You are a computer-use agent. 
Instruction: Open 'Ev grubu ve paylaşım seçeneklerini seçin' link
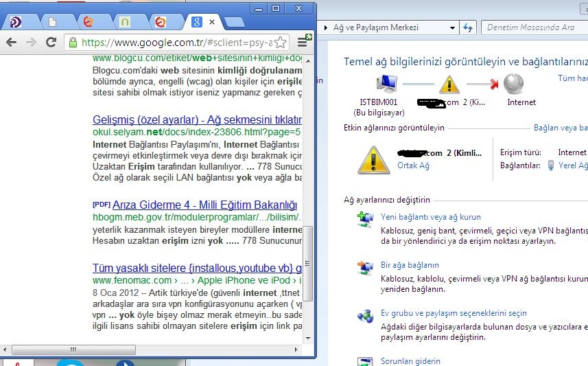pos(454,313)
